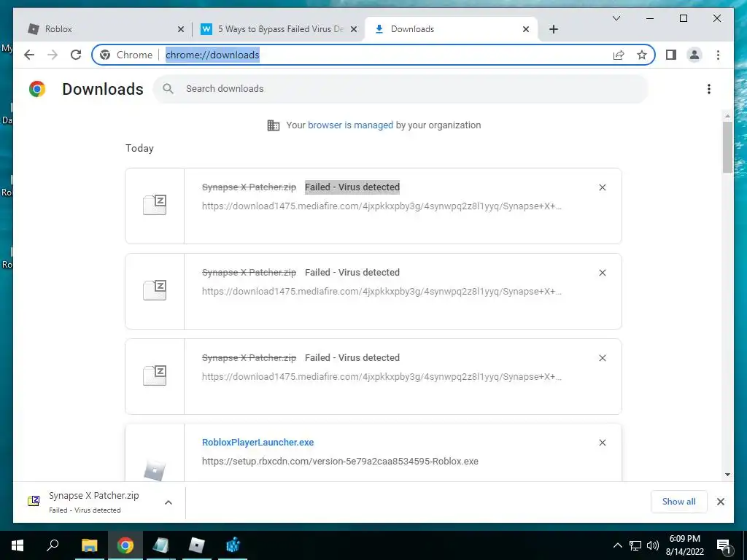This screenshot has width=747, height=560.
Task: Open the volume tray icon
Action: 653,545
